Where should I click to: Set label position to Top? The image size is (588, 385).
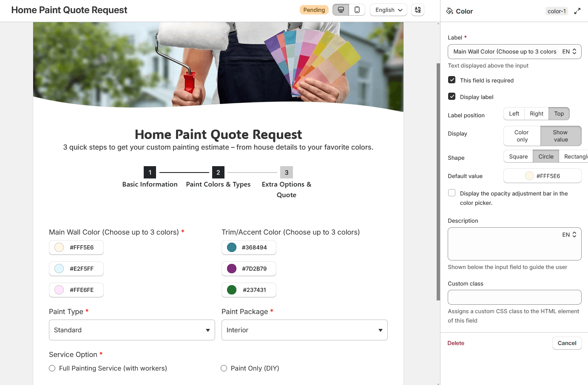pyautogui.click(x=559, y=114)
